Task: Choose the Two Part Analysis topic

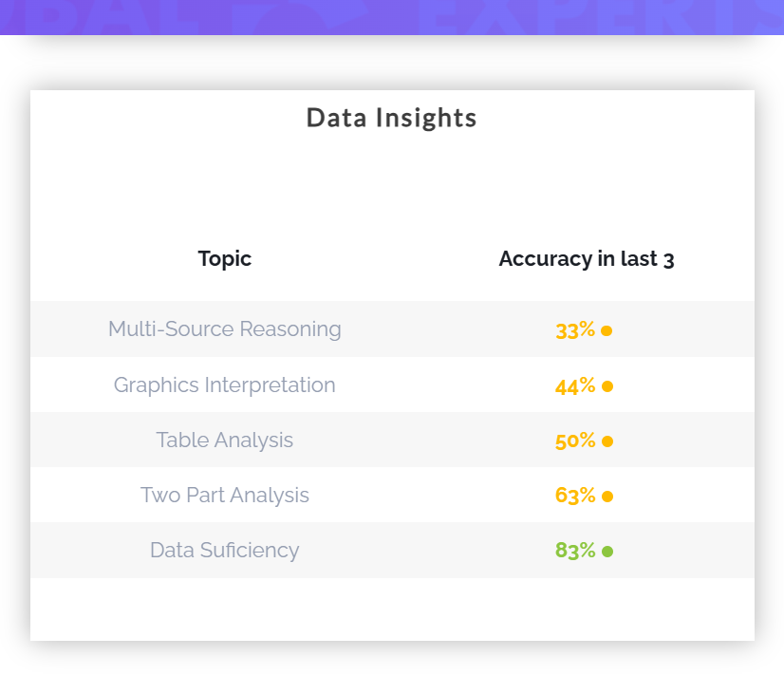Action: click(x=225, y=495)
